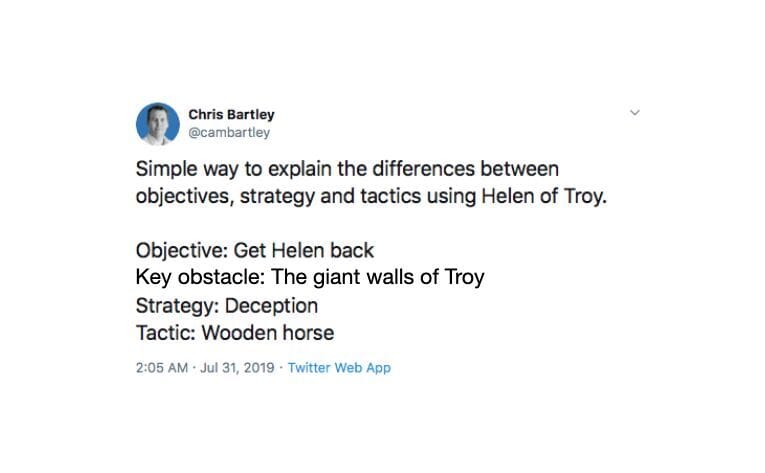The image size is (765, 473).
Task: Select the 2:05 AM timestamp
Action: (x=161, y=368)
